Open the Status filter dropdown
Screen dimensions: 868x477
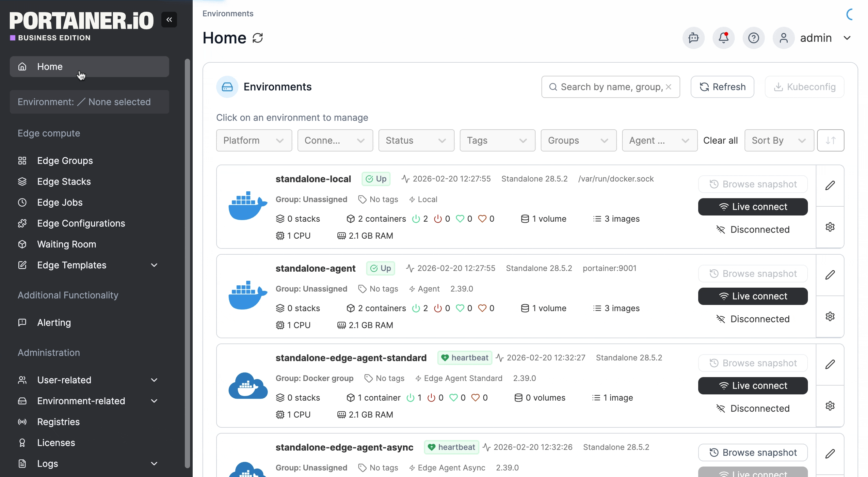coord(416,140)
